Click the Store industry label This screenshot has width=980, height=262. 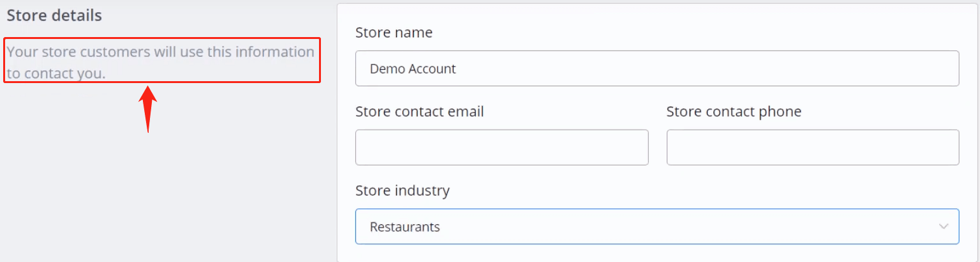[403, 190]
